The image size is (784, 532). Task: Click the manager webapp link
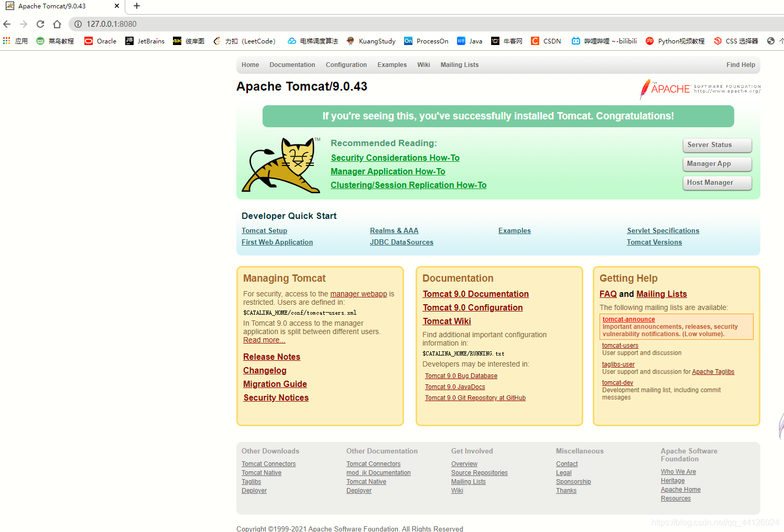click(358, 294)
